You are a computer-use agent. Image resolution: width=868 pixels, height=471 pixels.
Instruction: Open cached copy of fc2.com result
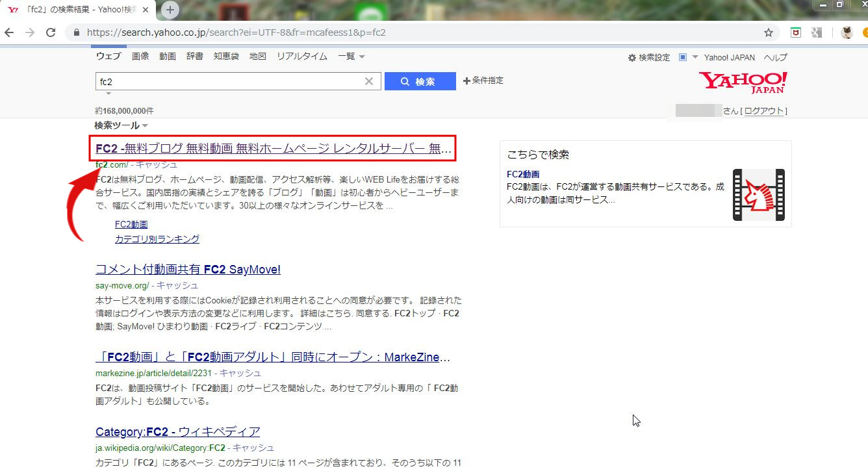[157, 165]
